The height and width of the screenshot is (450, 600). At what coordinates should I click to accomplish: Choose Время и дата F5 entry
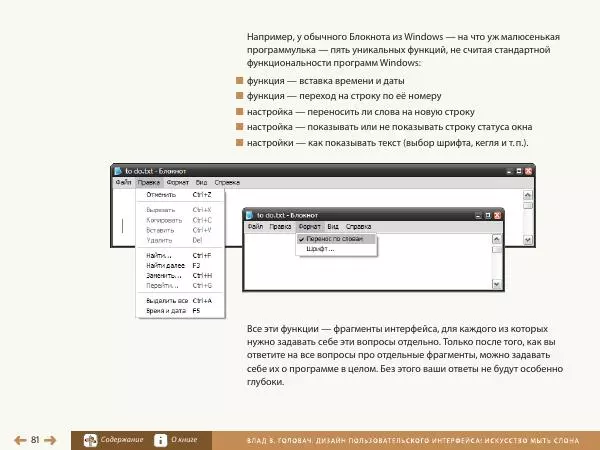click(180, 311)
